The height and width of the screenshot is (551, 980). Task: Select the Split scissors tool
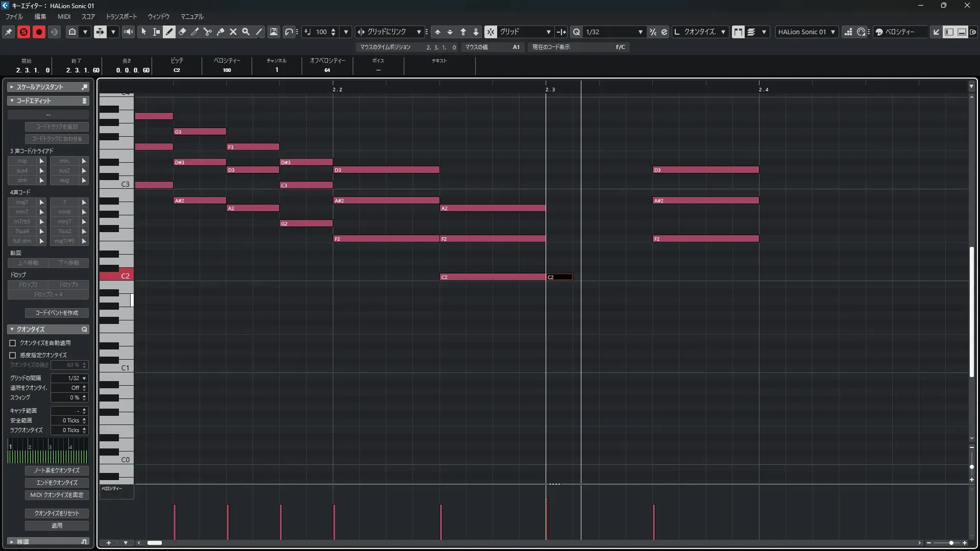(208, 32)
